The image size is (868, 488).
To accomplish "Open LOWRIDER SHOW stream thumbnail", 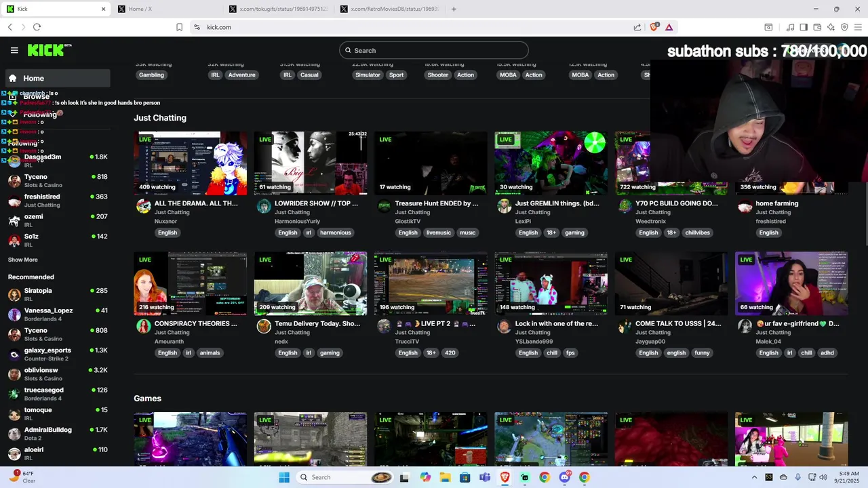I will click(311, 163).
